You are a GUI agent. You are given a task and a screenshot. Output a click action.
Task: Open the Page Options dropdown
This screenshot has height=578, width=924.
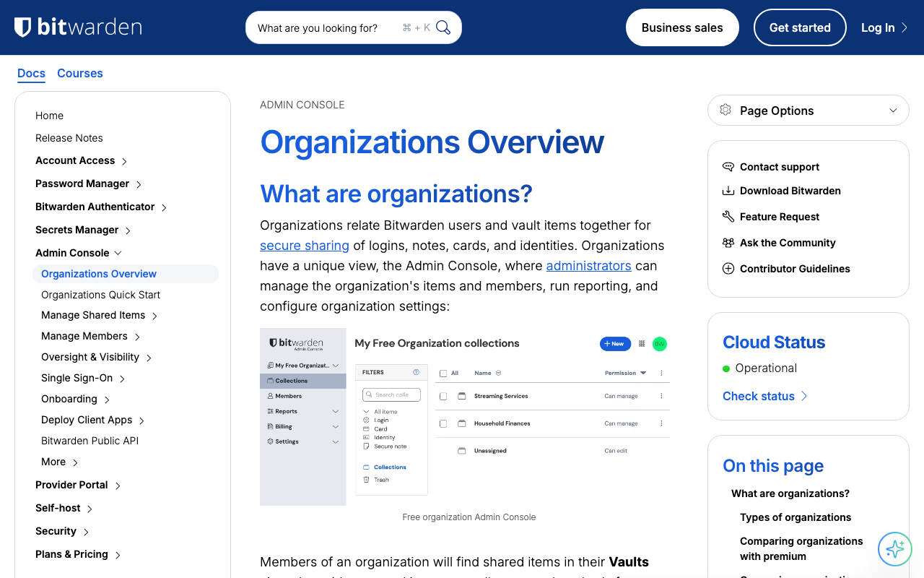(808, 111)
